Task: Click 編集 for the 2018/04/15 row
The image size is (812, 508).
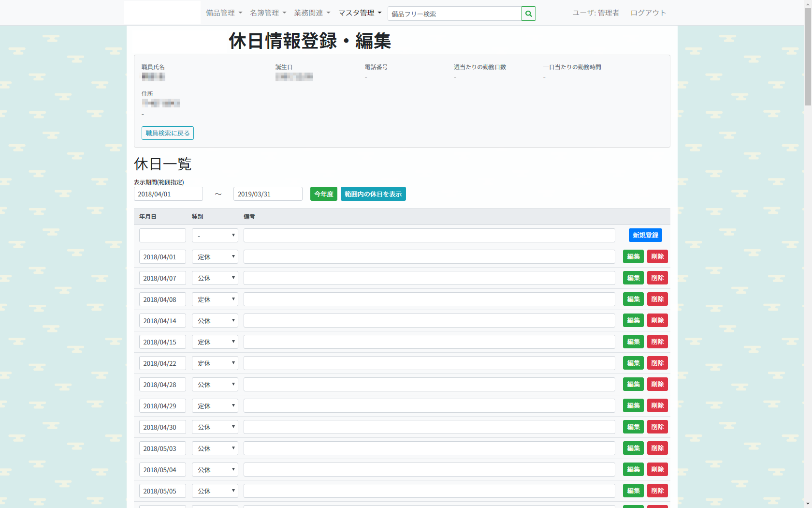Action: pyautogui.click(x=633, y=342)
